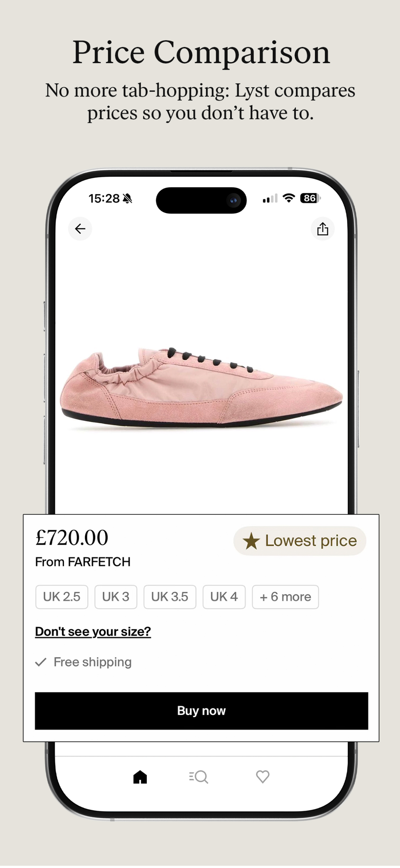Tap the Wi-Fi icon in status bar
Viewport: 400px width, 868px height.
point(289,198)
